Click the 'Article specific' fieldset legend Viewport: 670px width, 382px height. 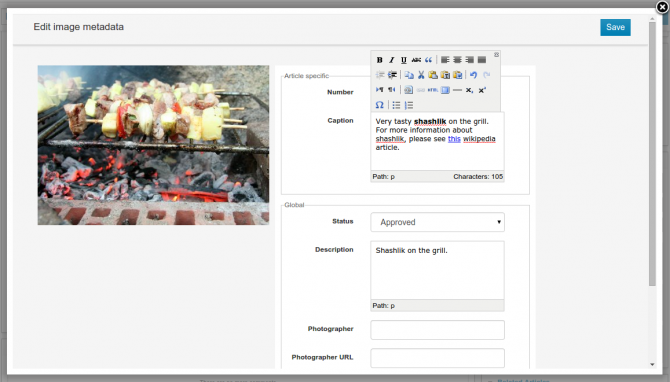pyautogui.click(x=306, y=76)
